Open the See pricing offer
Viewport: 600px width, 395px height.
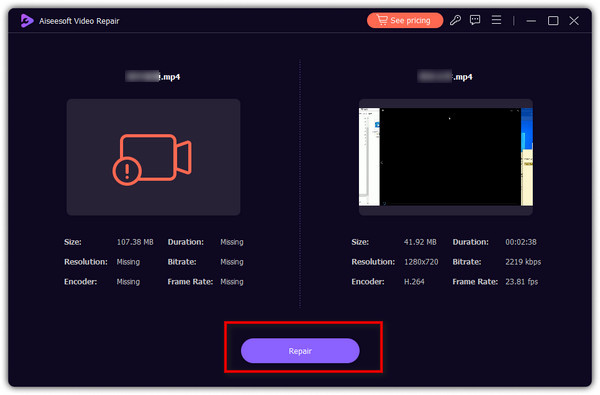(x=405, y=20)
